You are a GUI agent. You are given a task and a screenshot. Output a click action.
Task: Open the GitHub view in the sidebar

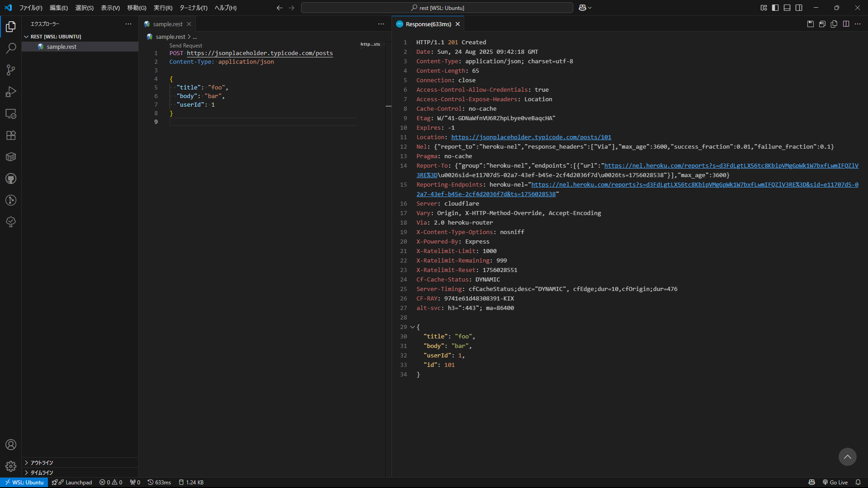coord(11,178)
